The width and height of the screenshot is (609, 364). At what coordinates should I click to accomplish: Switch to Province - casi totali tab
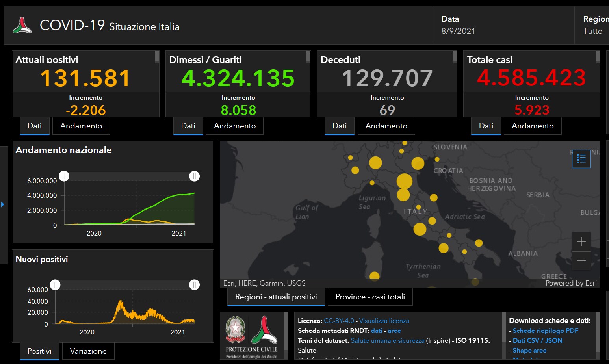click(x=370, y=297)
